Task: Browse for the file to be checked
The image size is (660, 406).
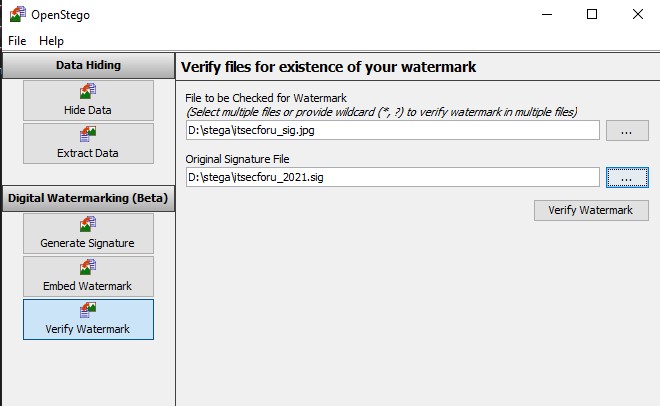Action: 627,130
